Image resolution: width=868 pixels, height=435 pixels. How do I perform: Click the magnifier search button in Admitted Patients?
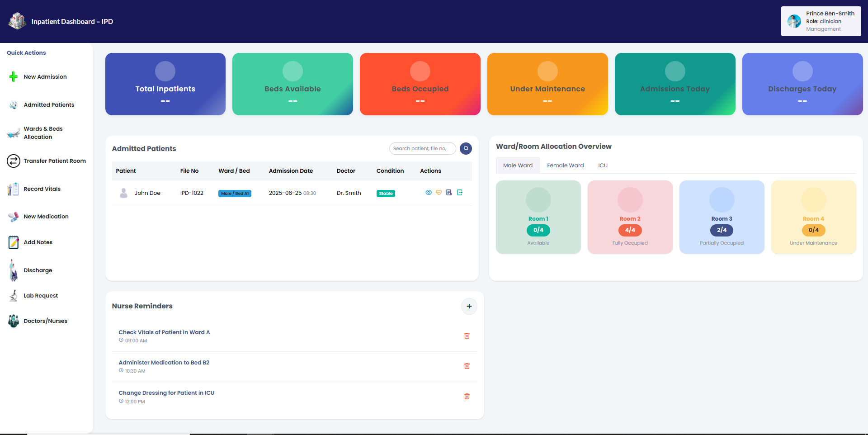coord(466,148)
